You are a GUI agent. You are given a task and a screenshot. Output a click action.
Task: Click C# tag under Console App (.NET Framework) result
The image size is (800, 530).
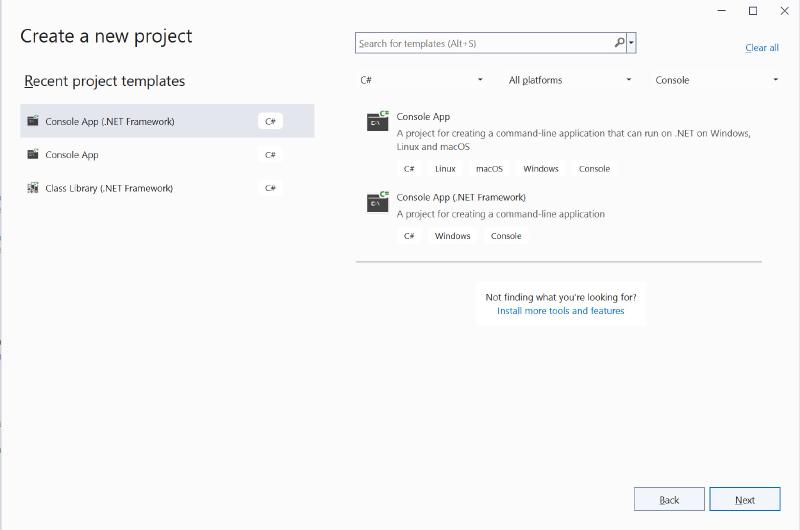tap(409, 236)
